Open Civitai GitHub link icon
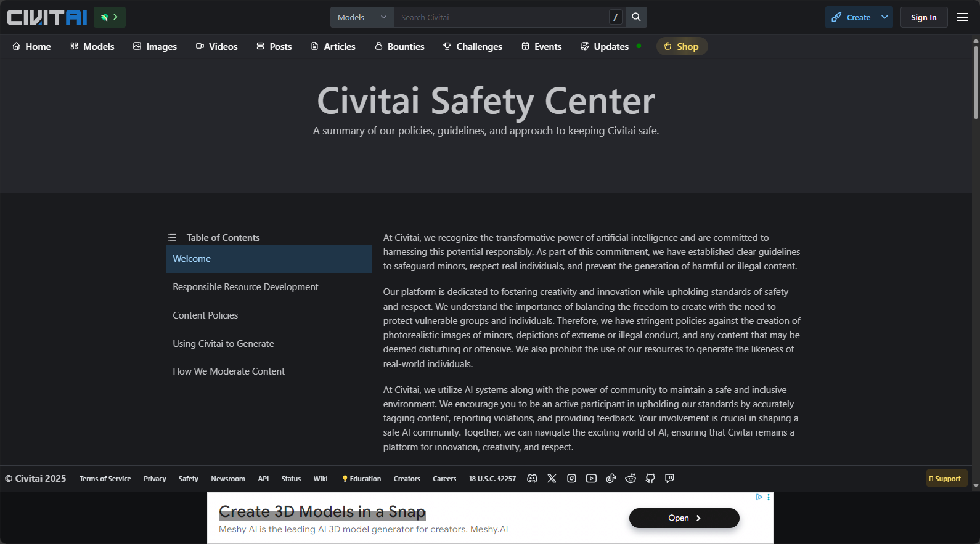The height and width of the screenshot is (544, 980). [x=650, y=479]
